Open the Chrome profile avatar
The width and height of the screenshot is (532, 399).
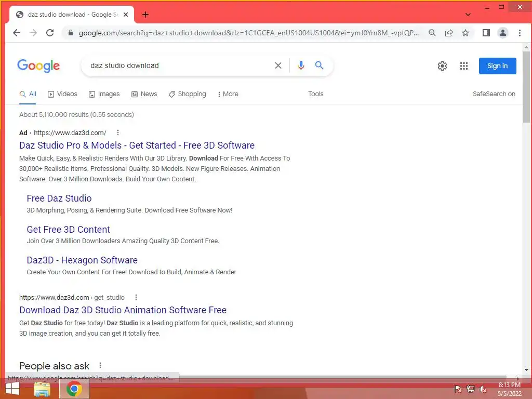[502, 33]
